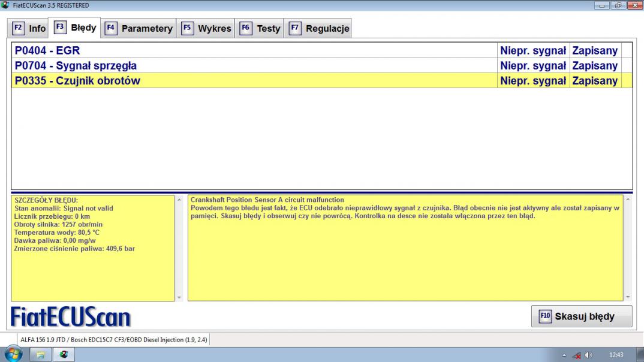Click the F3 key icon
The image size is (644, 362).
(x=60, y=28)
